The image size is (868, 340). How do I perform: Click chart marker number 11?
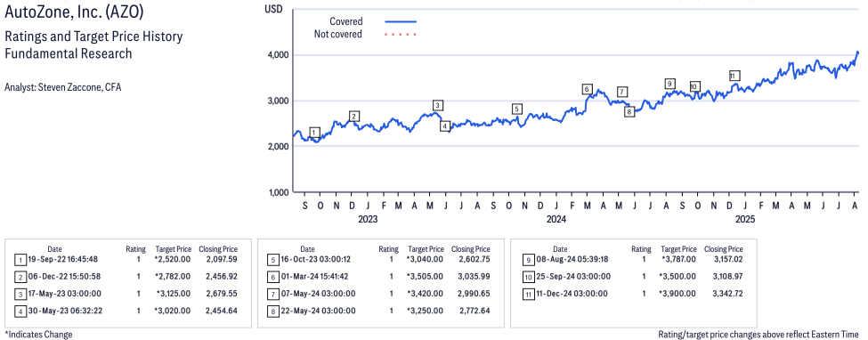tap(734, 76)
